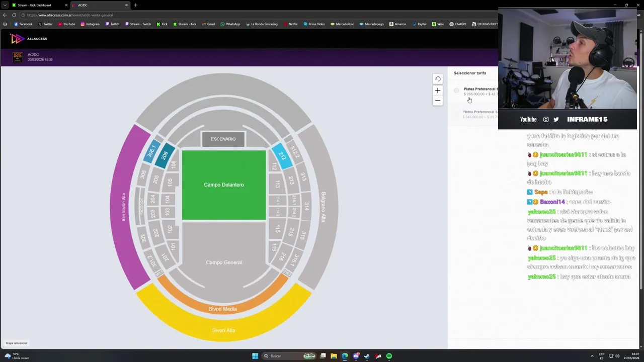Viewport: 644px width, 362px height.
Task: Click section 215 on the map
Action: click(291, 232)
